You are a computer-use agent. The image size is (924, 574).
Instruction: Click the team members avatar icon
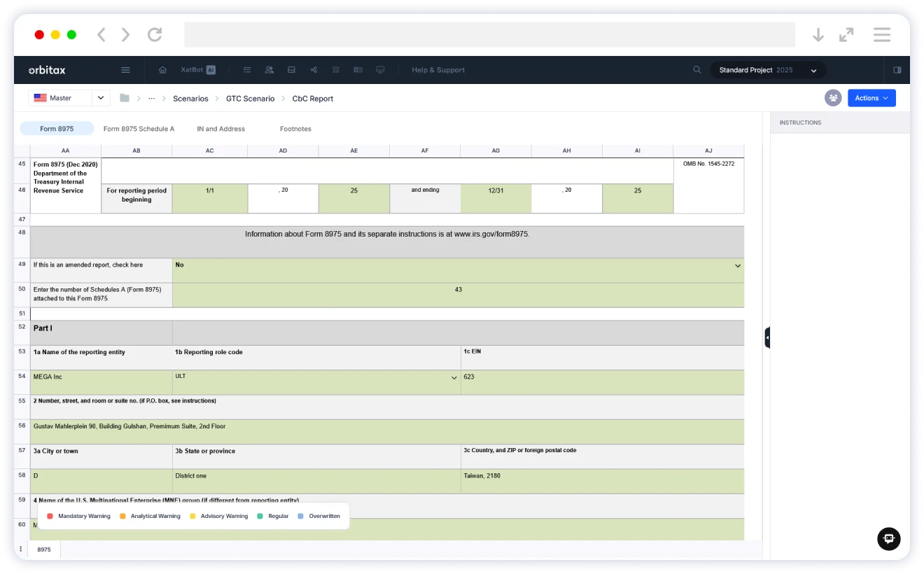[833, 98]
